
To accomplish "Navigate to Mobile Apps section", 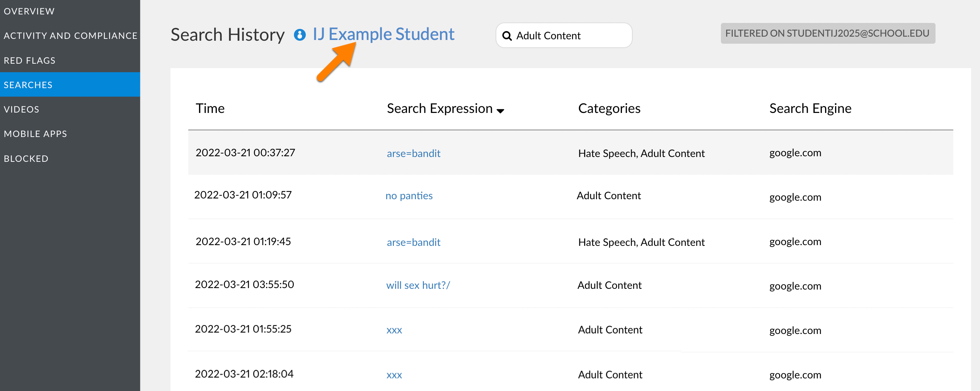I will (x=35, y=133).
